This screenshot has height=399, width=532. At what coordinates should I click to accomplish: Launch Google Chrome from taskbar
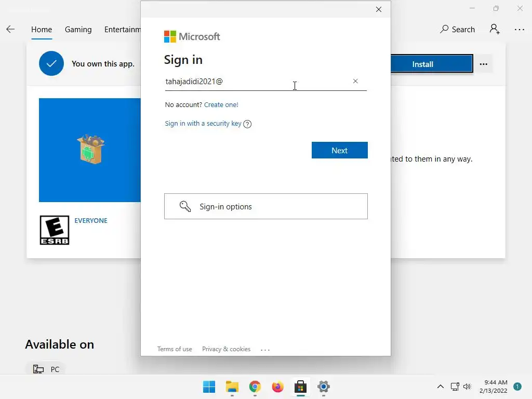255,387
